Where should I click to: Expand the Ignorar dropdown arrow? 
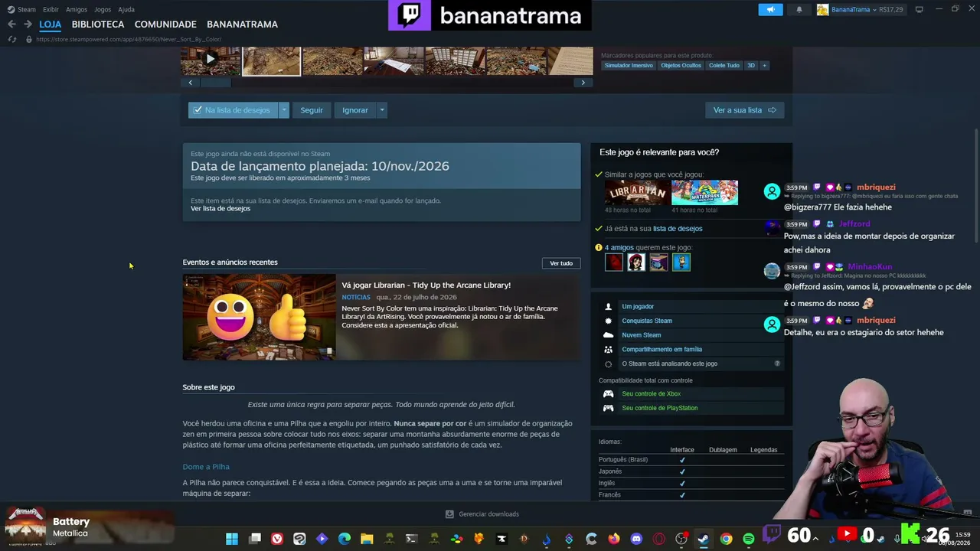click(381, 110)
